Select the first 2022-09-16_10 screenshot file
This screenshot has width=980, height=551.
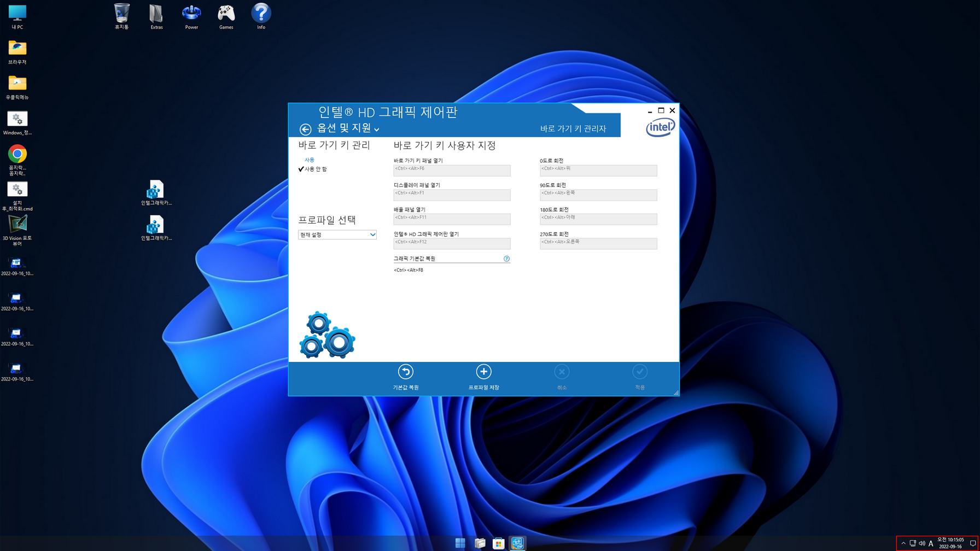click(x=17, y=266)
